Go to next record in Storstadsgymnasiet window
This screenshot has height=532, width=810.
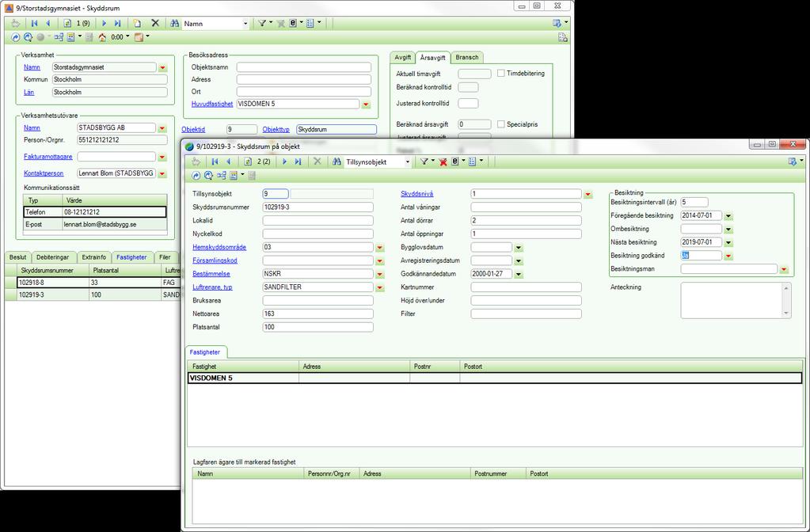coord(104,23)
